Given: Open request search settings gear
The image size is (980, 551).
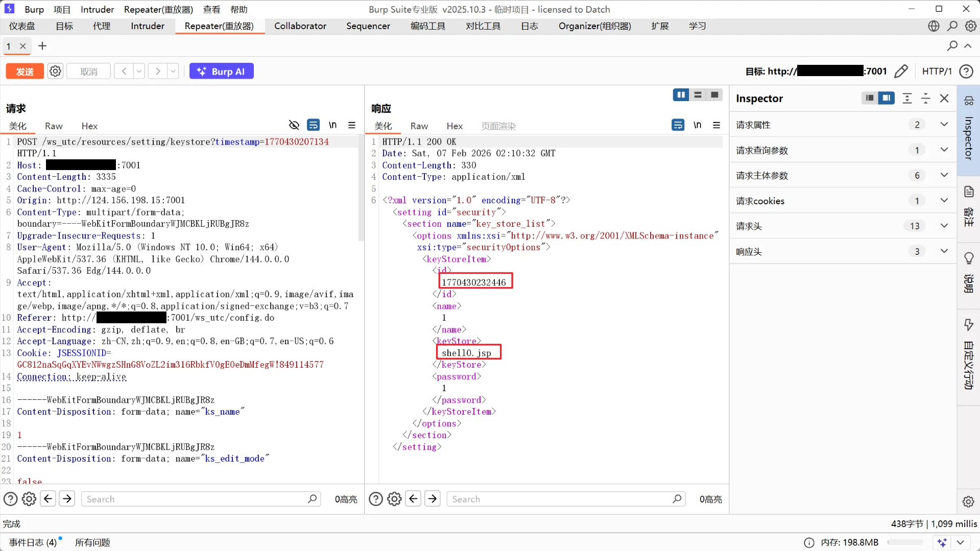Looking at the screenshot, I should pyautogui.click(x=29, y=499).
